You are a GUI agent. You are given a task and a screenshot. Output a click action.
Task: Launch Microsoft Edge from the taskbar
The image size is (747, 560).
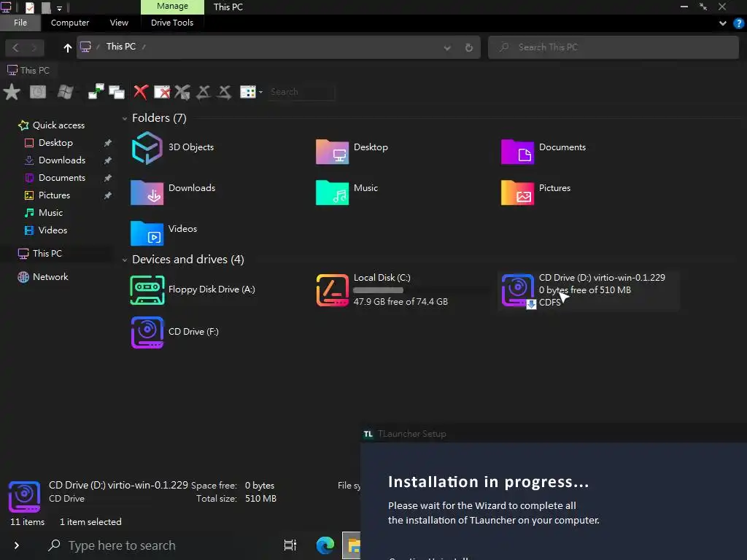pos(325,545)
